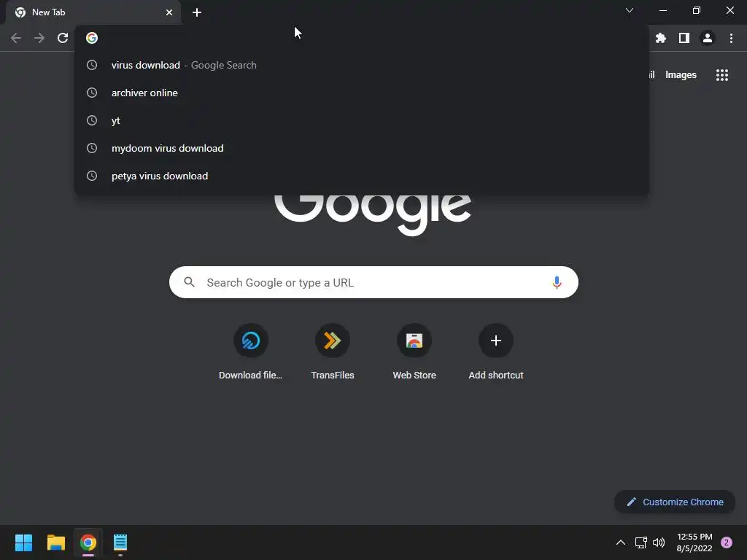747x560 pixels.
Task: Open Chrome's three-dot menu
Action: click(731, 38)
